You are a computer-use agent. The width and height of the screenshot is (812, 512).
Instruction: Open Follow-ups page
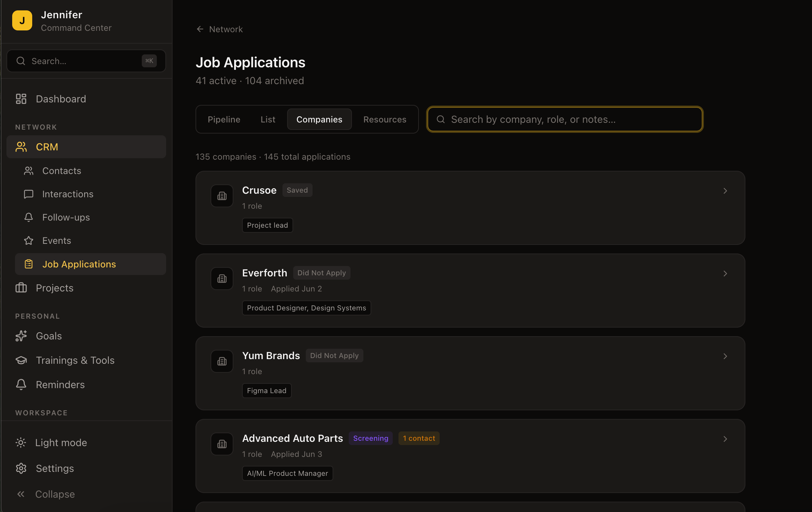91,217
